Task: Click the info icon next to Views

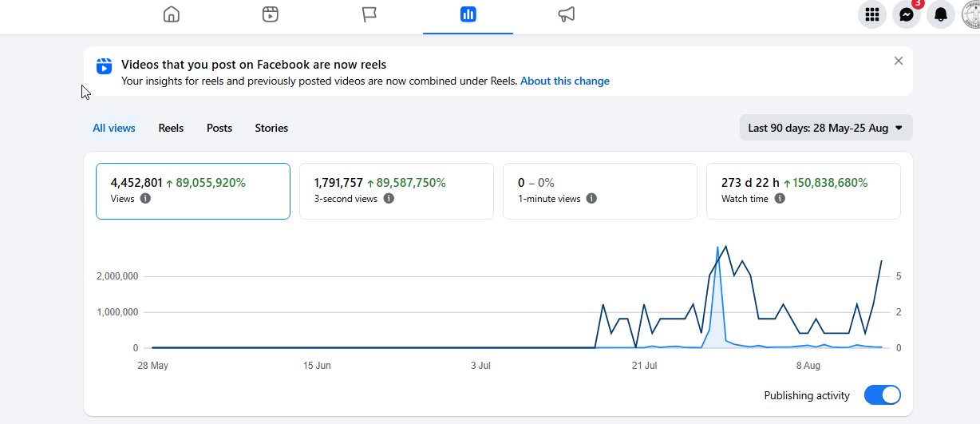Action: pos(145,199)
